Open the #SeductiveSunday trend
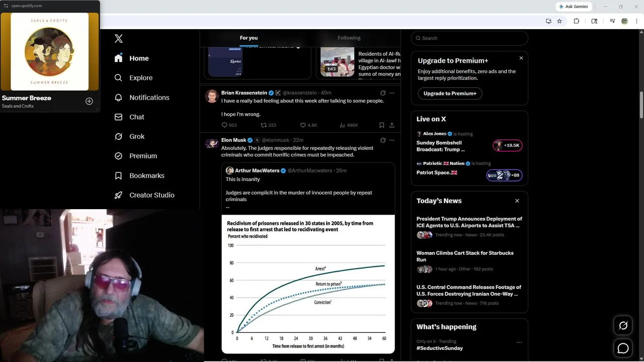The image size is (644, 362). 440,348
